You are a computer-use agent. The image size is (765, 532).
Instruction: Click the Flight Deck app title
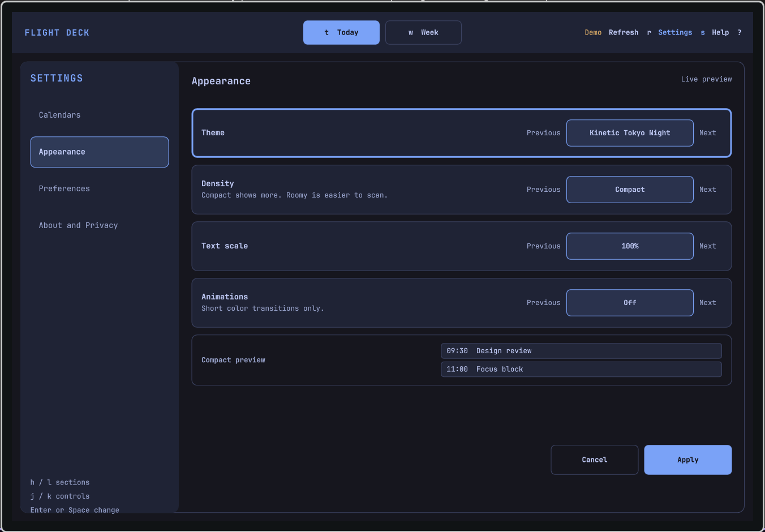coord(57,33)
